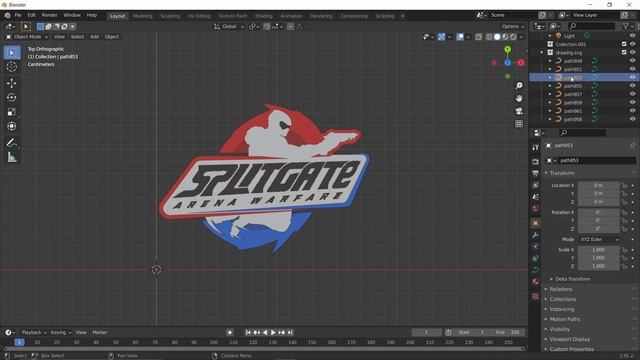The height and width of the screenshot is (360, 640).
Task: Toggle X-ray display in viewport header
Action: pyautogui.click(x=478, y=37)
